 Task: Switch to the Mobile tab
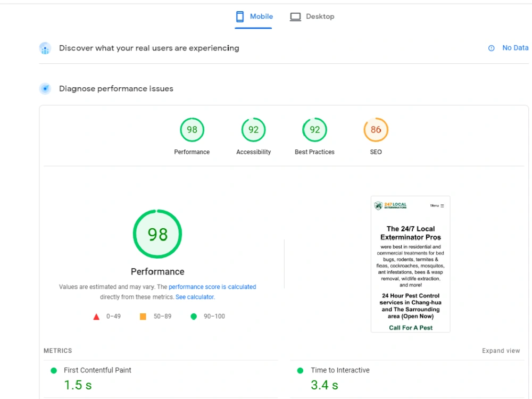[254, 16]
